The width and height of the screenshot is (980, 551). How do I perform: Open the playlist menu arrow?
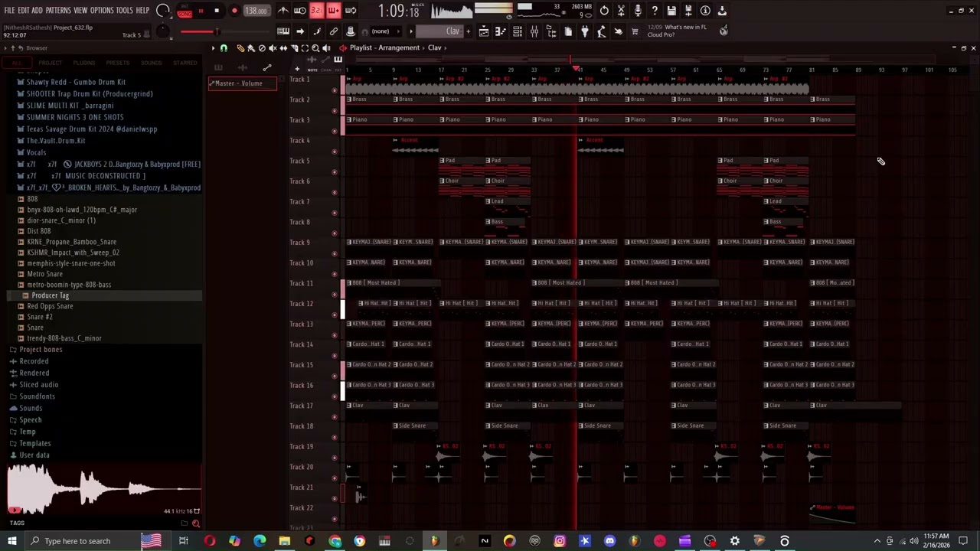click(214, 47)
